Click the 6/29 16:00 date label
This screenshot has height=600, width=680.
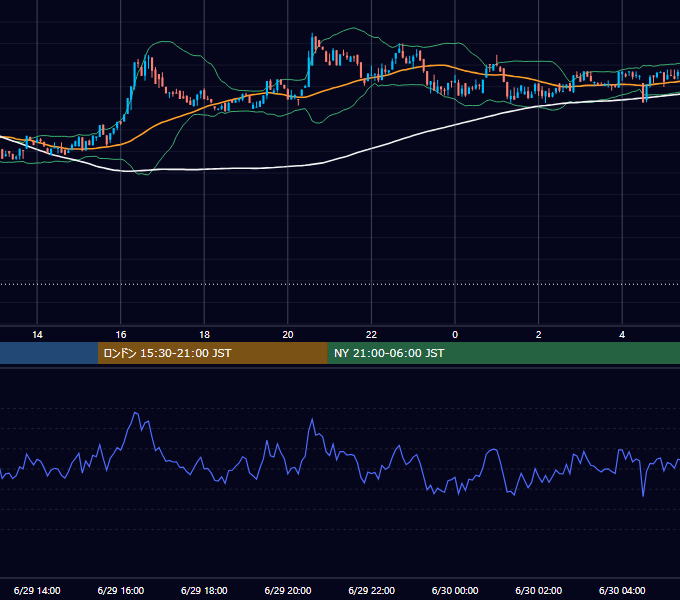pos(121,590)
